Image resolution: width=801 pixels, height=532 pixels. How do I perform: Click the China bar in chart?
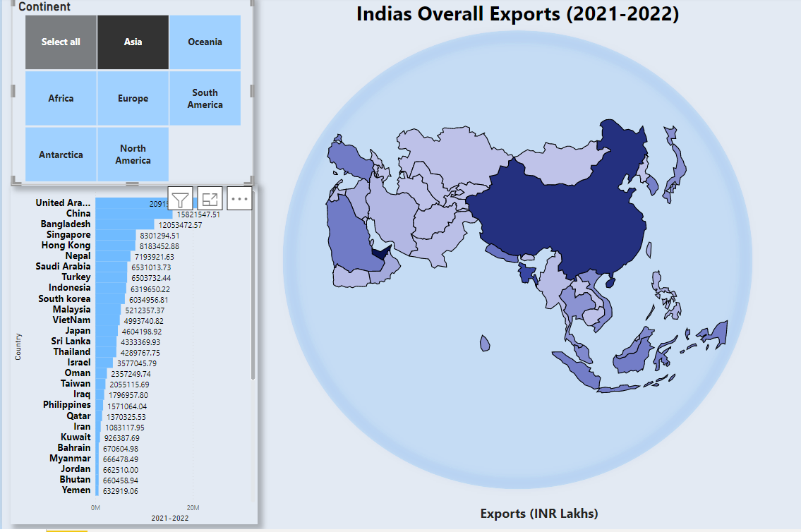pos(133,214)
